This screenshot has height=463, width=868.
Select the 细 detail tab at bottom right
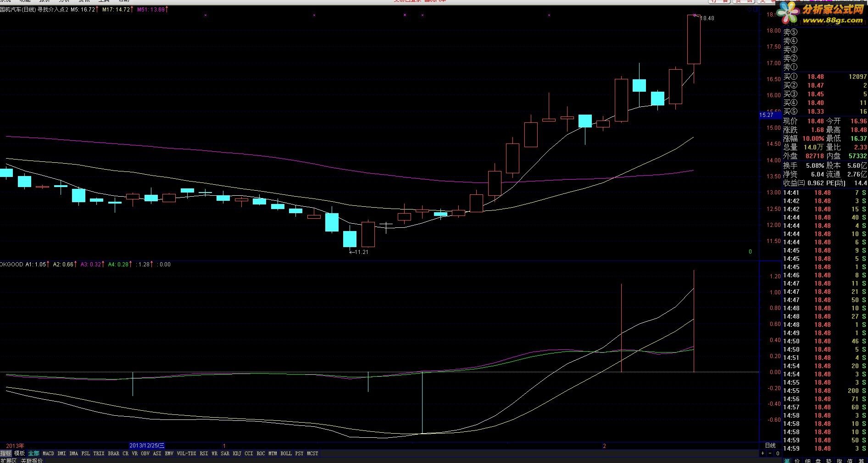808,460
